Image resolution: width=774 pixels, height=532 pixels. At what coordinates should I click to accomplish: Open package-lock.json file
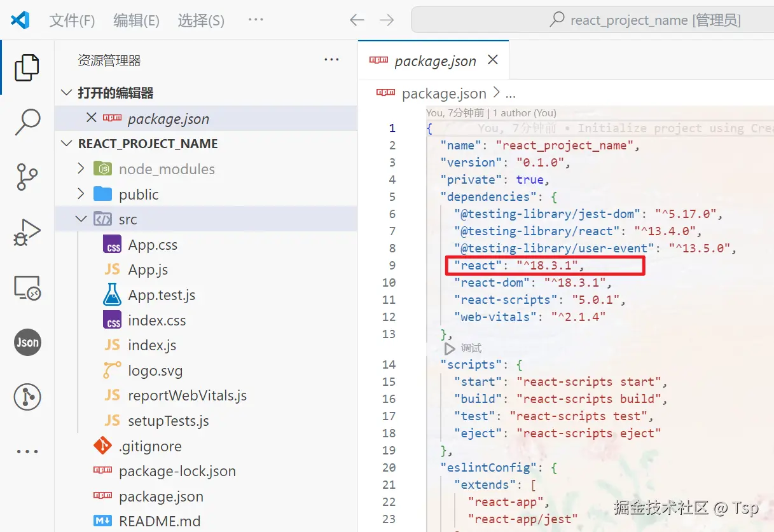coord(177,472)
